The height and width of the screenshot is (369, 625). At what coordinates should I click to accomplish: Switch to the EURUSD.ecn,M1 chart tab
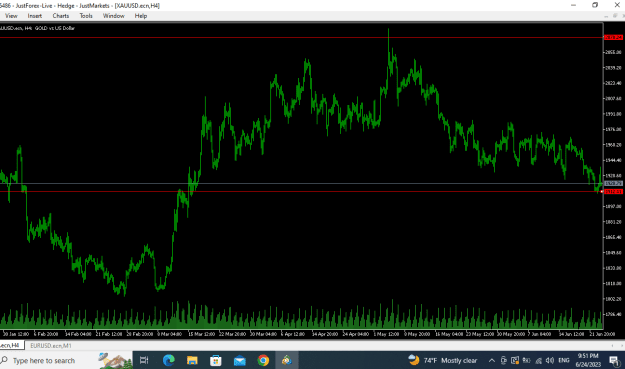coord(51,345)
